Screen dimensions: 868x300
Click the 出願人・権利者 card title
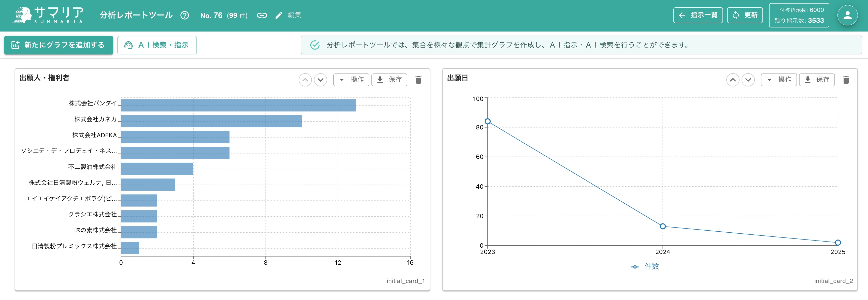click(x=45, y=78)
